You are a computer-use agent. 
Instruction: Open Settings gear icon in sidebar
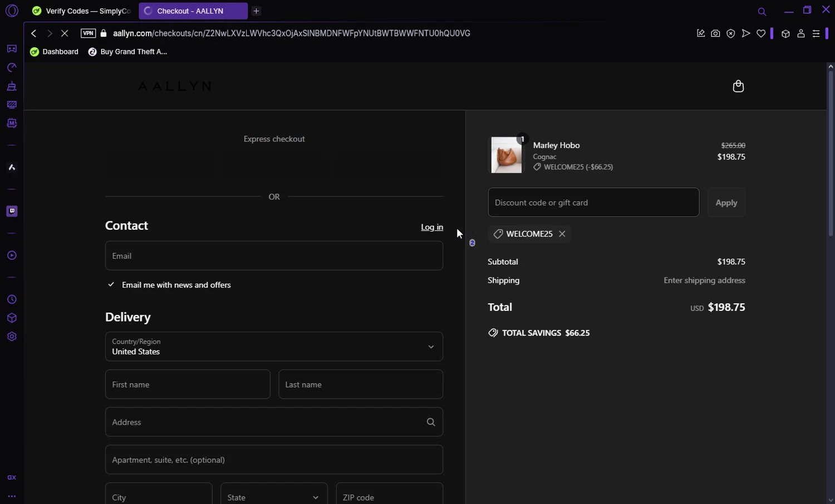12,337
